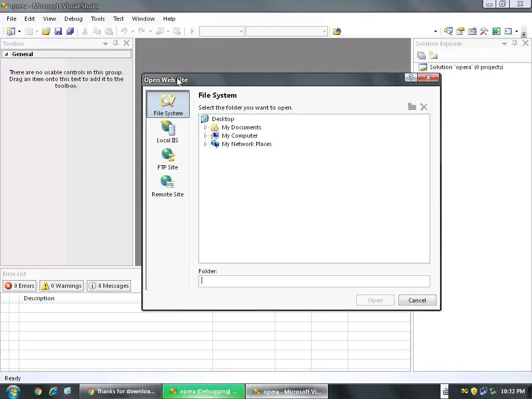Click Description column header in Error List
The height and width of the screenshot is (399, 532).
pos(39,298)
